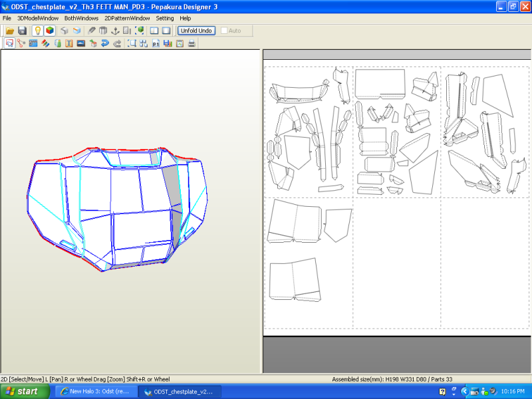Click the blue edit flaps tool icon
The height and width of the screenshot is (399, 532).
pos(33,43)
